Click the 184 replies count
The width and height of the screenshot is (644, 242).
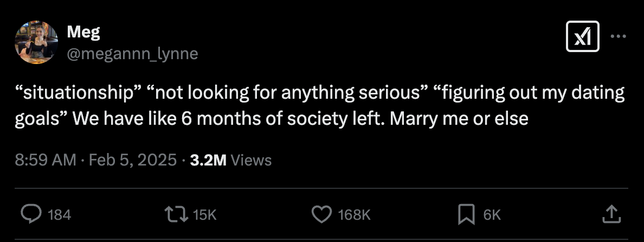coord(60,215)
